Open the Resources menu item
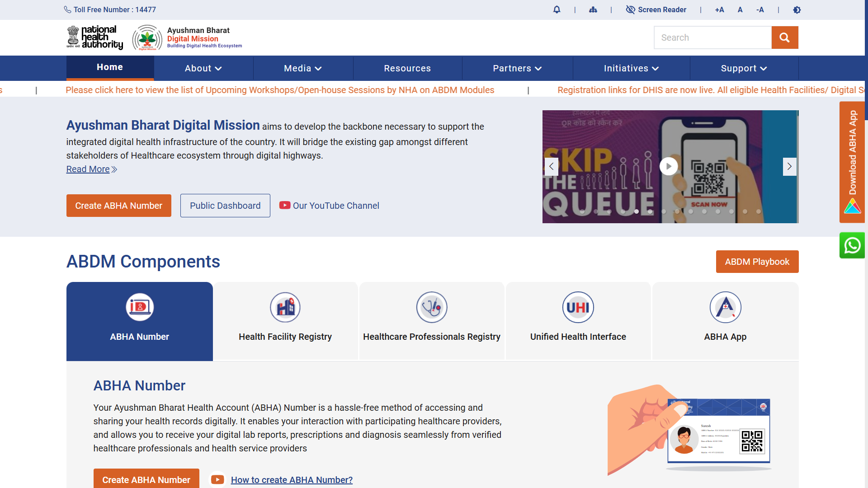This screenshot has height=488, width=868. tap(407, 68)
